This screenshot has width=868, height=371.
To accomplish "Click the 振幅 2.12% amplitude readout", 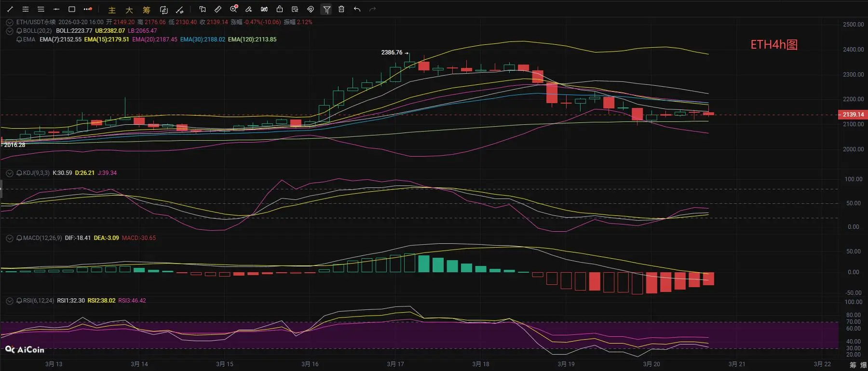I will click(x=298, y=22).
